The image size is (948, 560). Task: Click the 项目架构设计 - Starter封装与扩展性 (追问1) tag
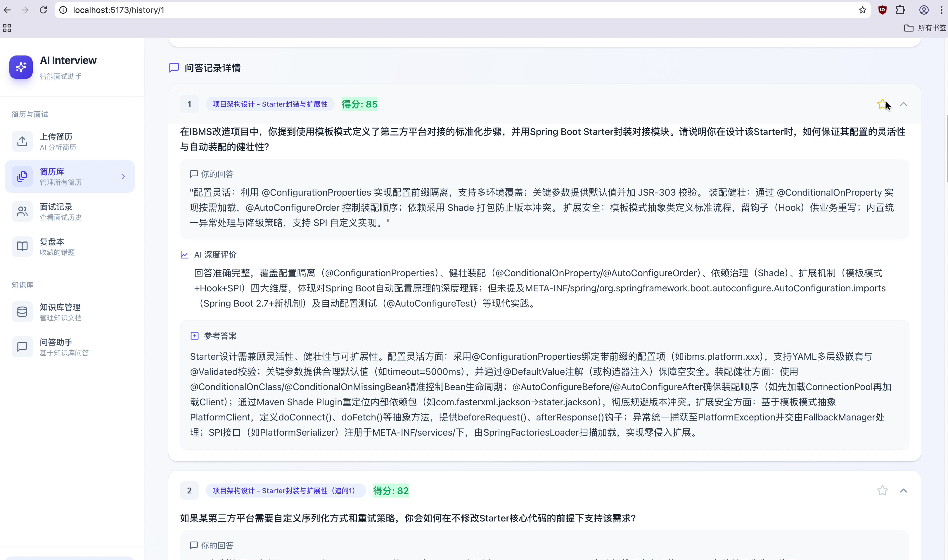pyautogui.click(x=285, y=491)
